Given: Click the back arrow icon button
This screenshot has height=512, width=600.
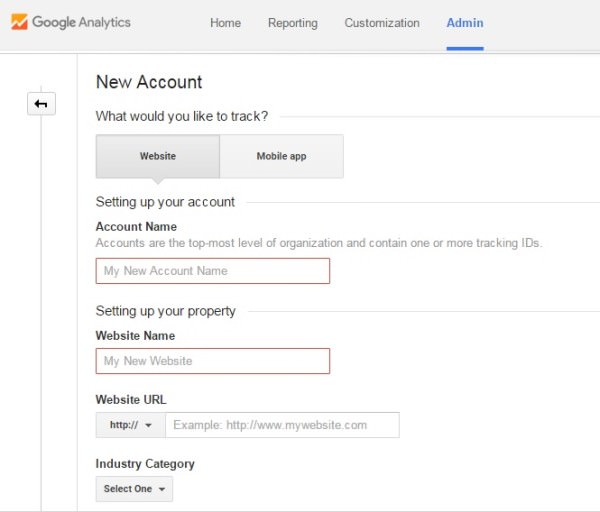Looking at the screenshot, I should coord(42,104).
